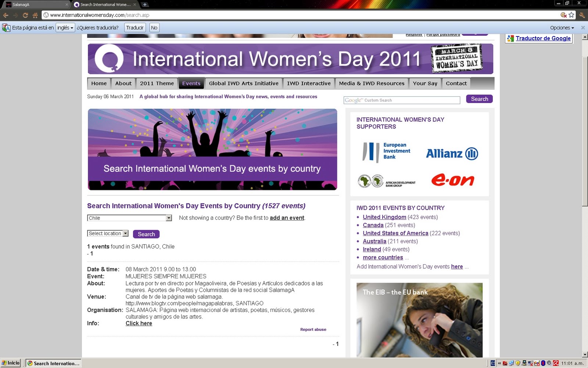Open the inglés language dropdown
This screenshot has width=588, height=368.
click(65, 28)
